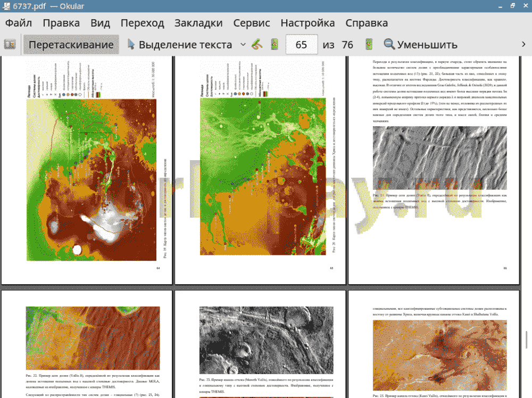
Task: Click the orange terrain image above Рис. 25
Action: [x=440, y=355]
